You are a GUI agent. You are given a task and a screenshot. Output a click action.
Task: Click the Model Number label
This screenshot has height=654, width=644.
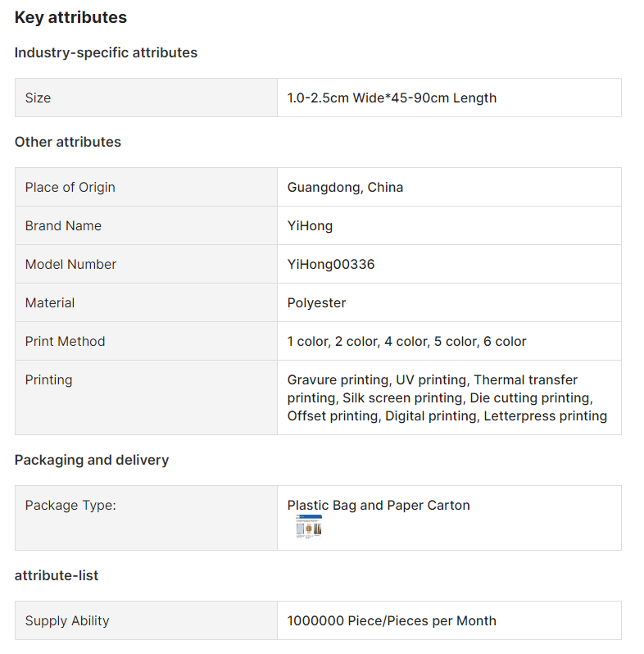[70, 264]
